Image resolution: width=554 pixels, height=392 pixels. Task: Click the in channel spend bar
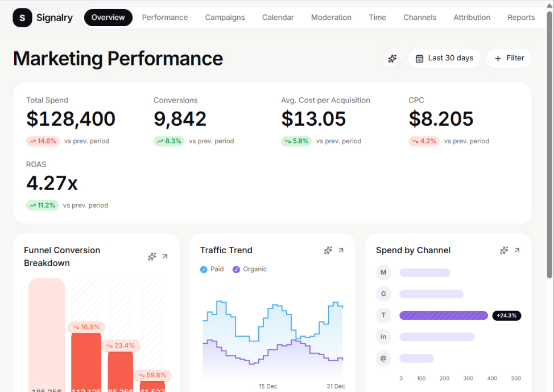point(437,337)
